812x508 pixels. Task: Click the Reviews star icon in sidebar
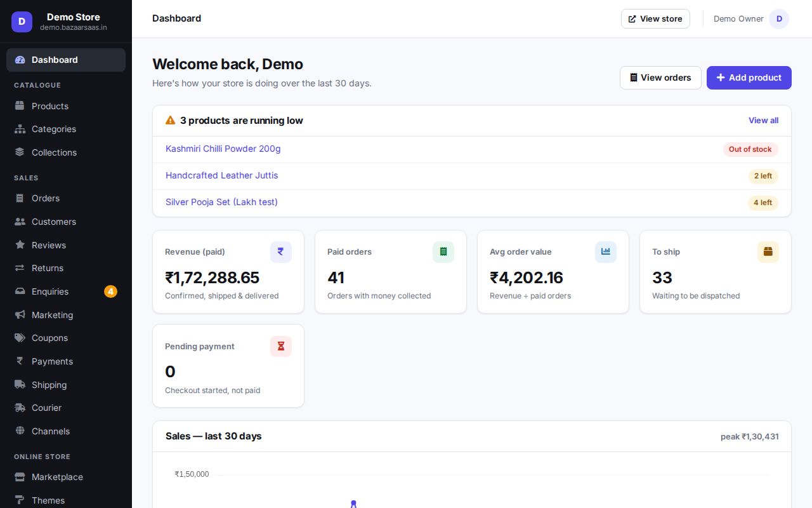pos(20,245)
